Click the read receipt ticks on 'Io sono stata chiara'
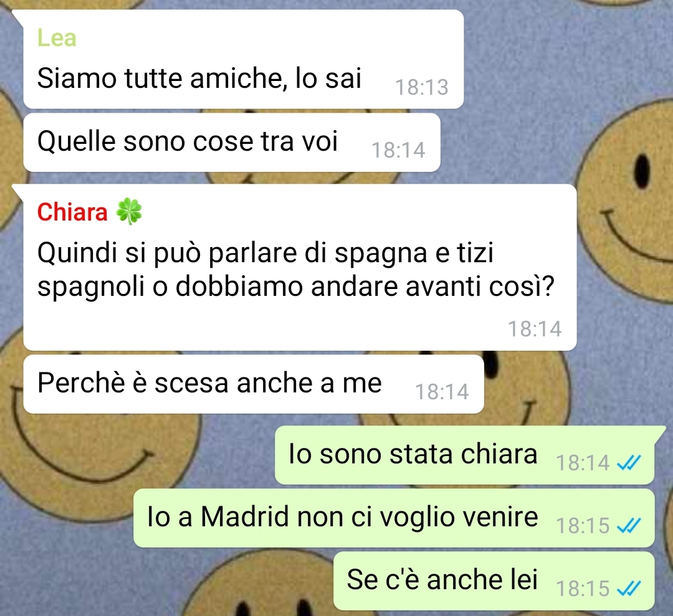 (x=629, y=462)
